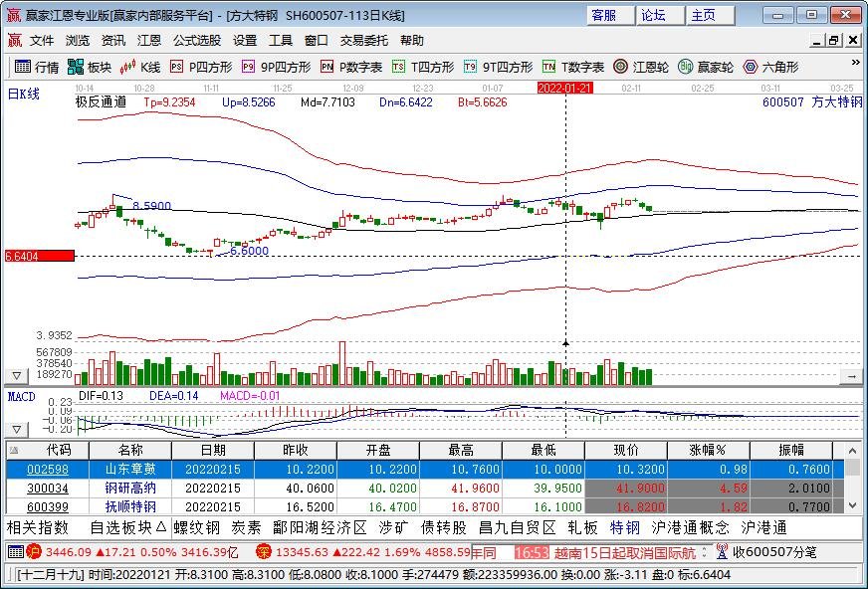
Task: Collapse the volume panel triangle button
Action: tap(17, 376)
